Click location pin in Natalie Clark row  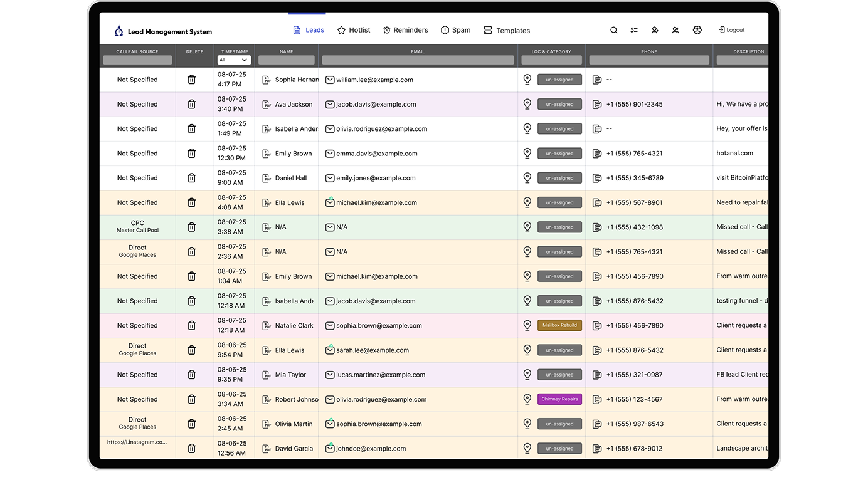pyautogui.click(x=527, y=326)
